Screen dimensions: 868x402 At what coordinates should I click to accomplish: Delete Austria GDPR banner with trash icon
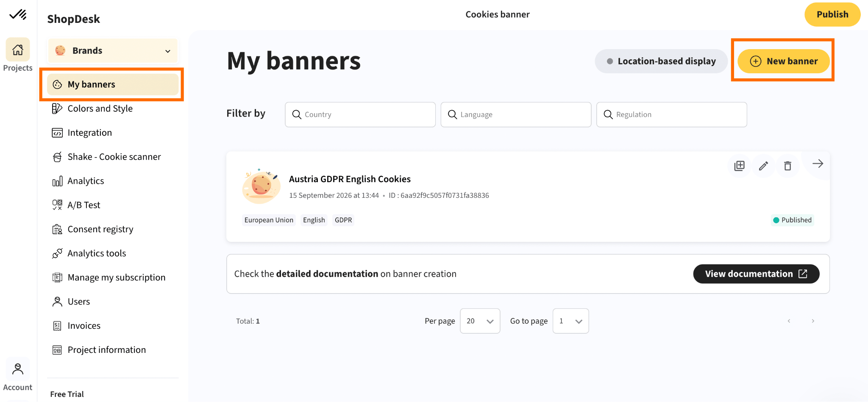click(787, 166)
